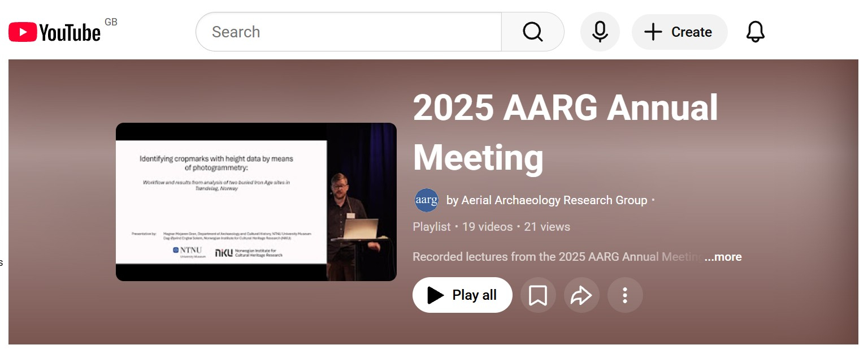Click the plus icon in Create
Screen dimensions: 868x349
(x=653, y=32)
